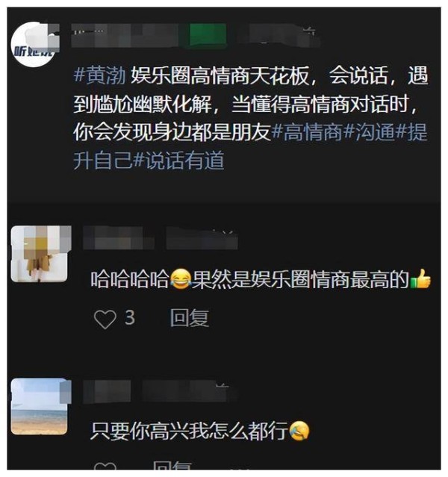
Task: Open the beach-photo avatar of second commenter
Action: tap(40, 406)
